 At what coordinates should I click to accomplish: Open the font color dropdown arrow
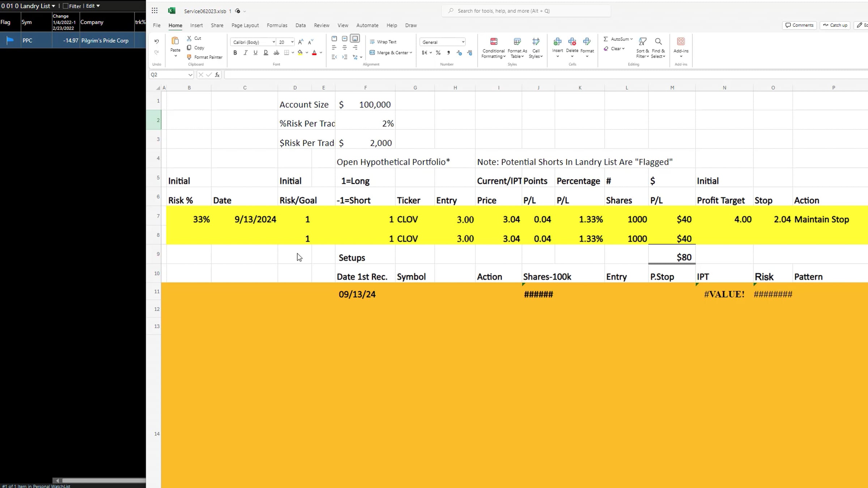(x=321, y=53)
